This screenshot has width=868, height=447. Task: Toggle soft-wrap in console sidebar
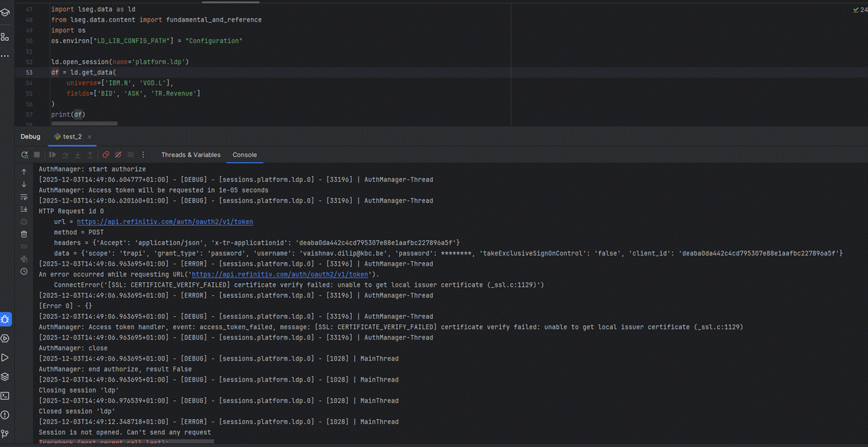click(x=24, y=197)
